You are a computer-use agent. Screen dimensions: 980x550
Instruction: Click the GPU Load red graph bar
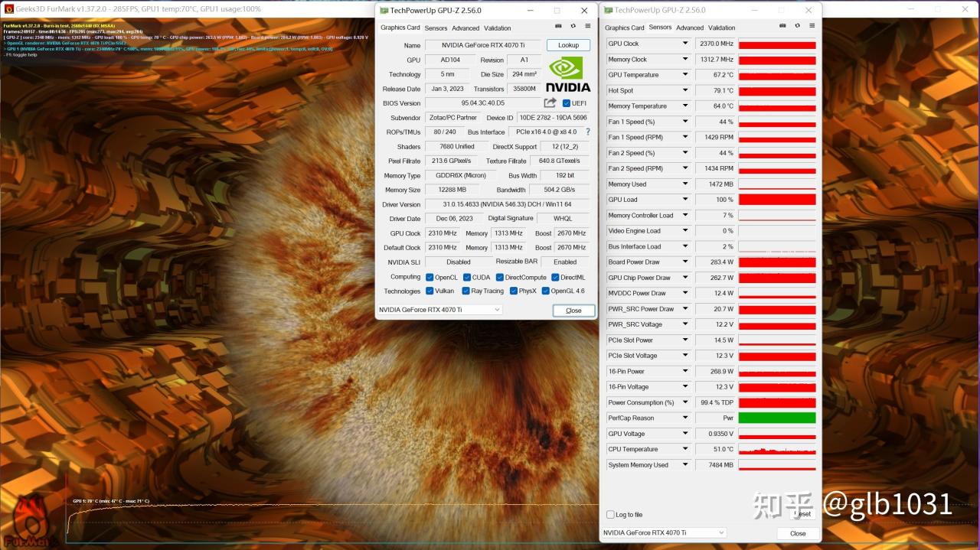(777, 200)
